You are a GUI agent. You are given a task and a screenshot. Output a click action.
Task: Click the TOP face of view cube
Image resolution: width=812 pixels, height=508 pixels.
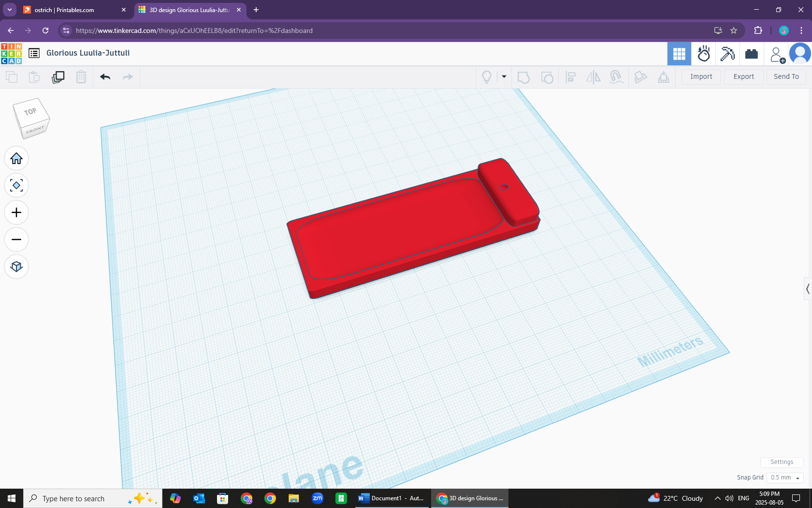pyautogui.click(x=30, y=112)
